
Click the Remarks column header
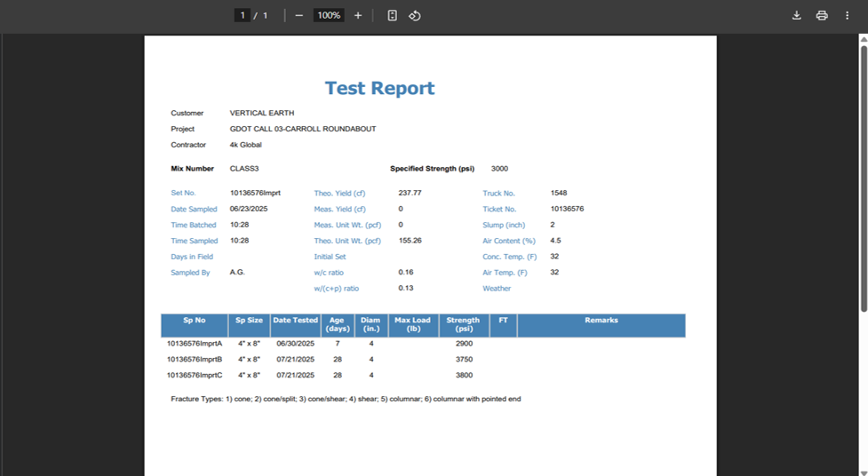click(601, 321)
